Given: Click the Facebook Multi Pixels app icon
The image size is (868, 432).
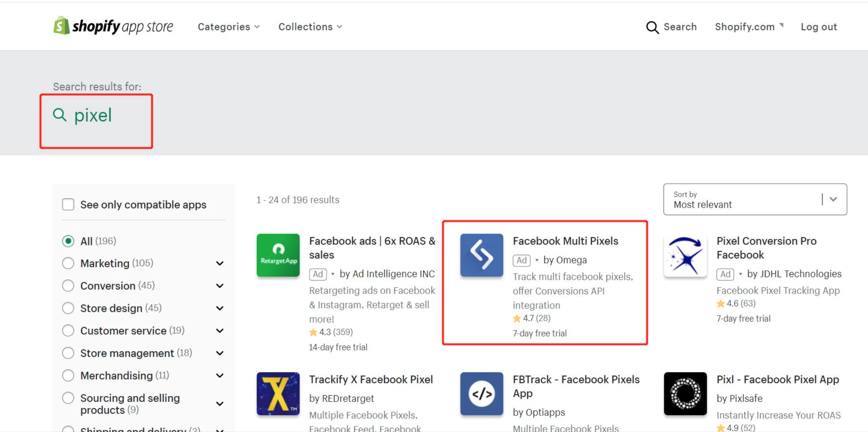Looking at the screenshot, I should [x=481, y=255].
